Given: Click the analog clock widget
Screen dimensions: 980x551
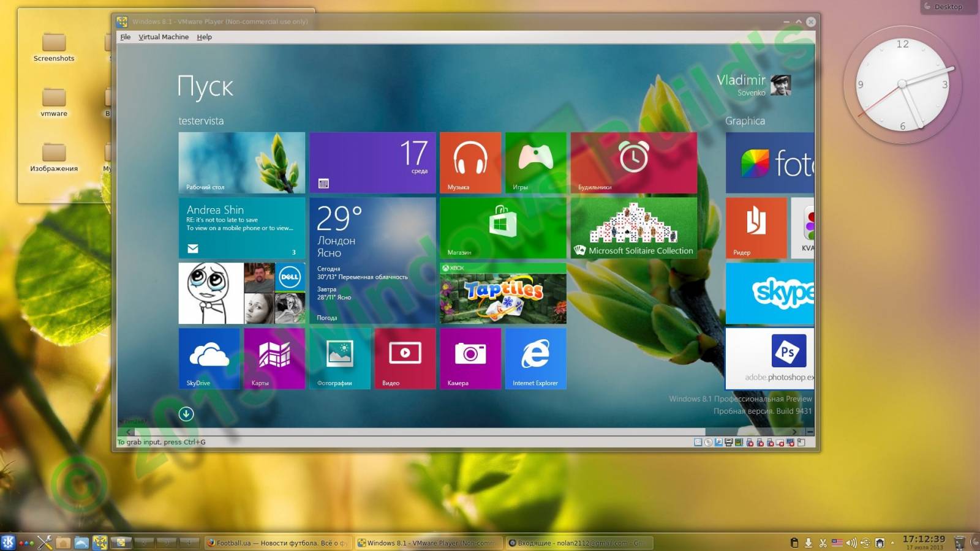Looking at the screenshot, I should coord(903,84).
